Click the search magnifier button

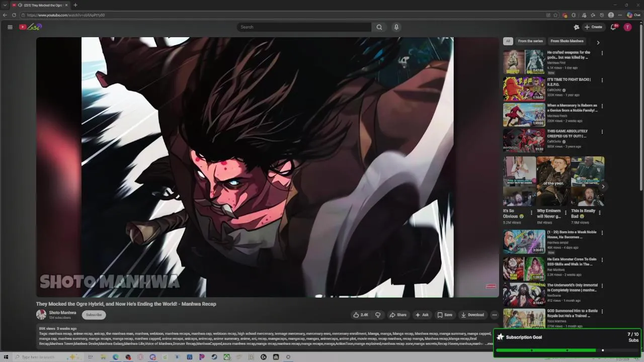(x=379, y=27)
